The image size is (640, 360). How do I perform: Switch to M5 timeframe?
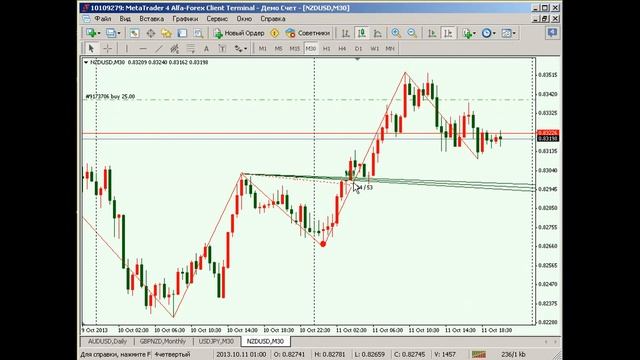(x=278, y=49)
